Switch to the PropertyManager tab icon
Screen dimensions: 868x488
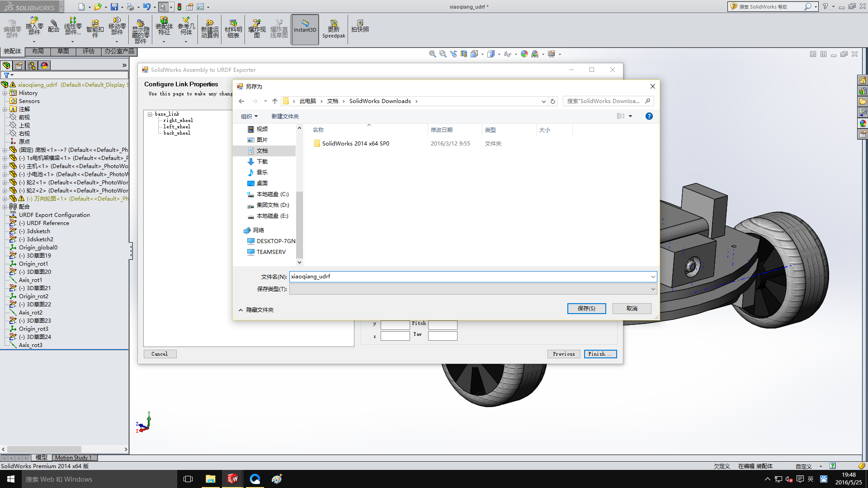[x=19, y=66]
